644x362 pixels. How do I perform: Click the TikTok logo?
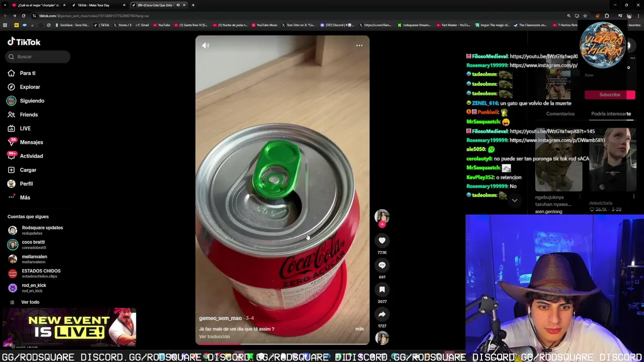24,42
